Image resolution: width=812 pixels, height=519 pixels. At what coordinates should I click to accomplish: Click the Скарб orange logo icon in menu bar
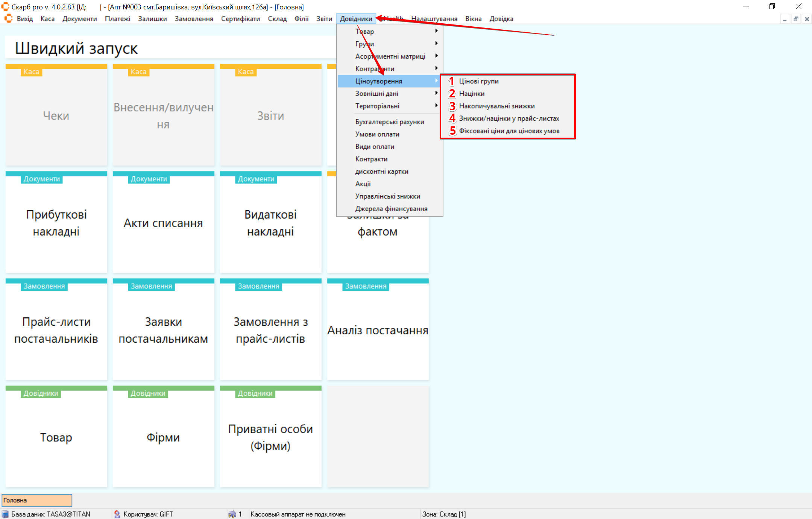[8, 19]
